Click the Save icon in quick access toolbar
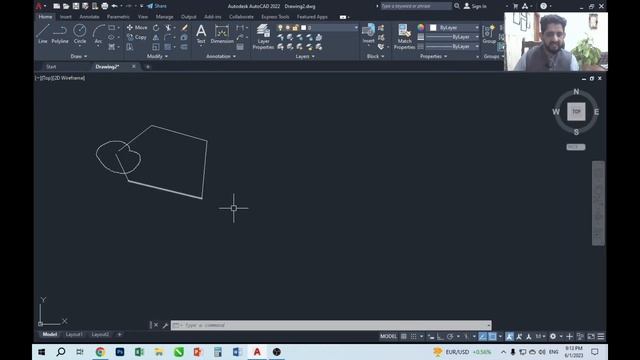Image resolution: width=640 pixels, height=360 pixels. [76, 6]
